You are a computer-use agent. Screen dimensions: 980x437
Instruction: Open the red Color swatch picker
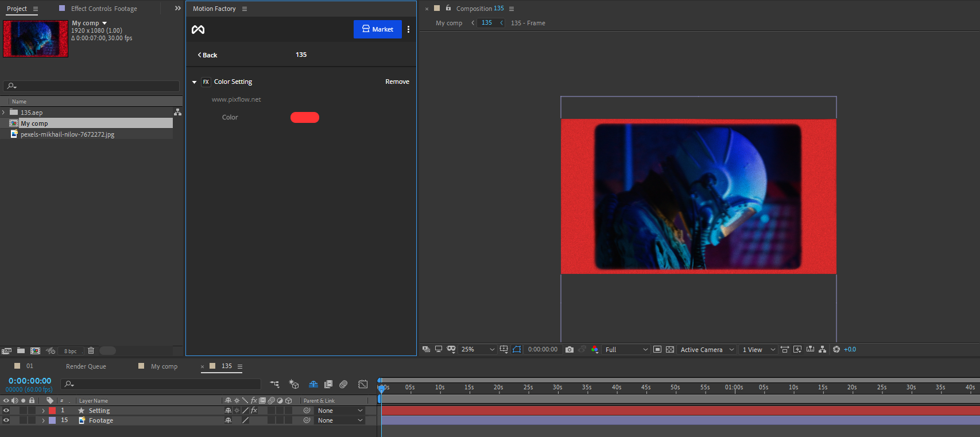pyautogui.click(x=304, y=118)
